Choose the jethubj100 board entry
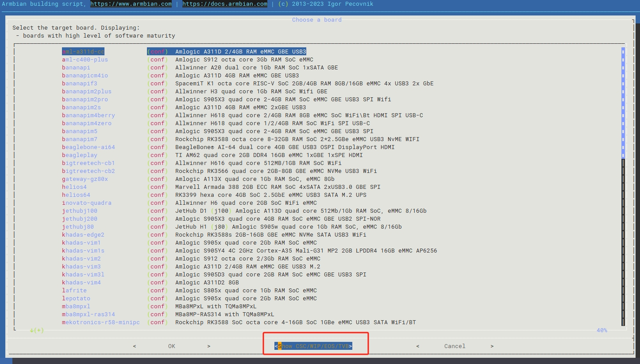 [80, 211]
